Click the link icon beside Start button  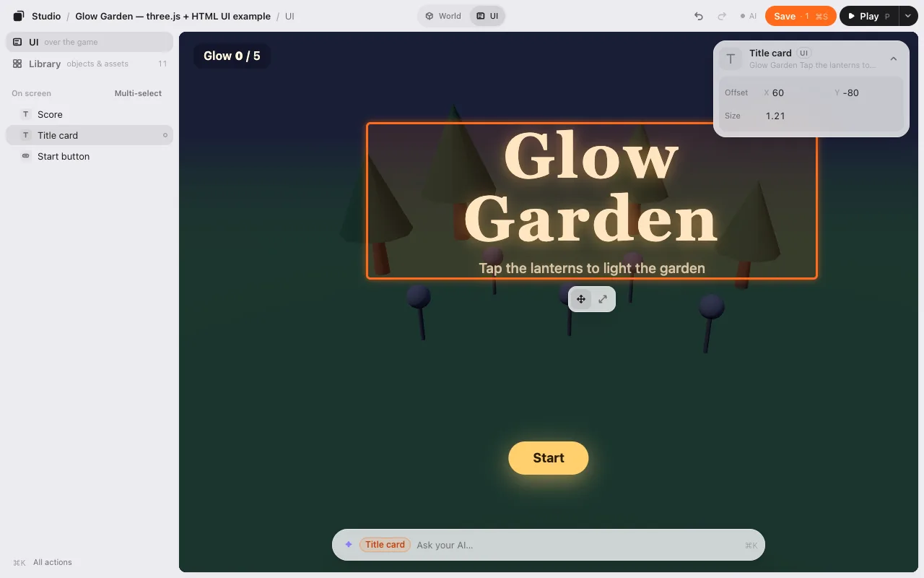pyautogui.click(x=26, y=156)
